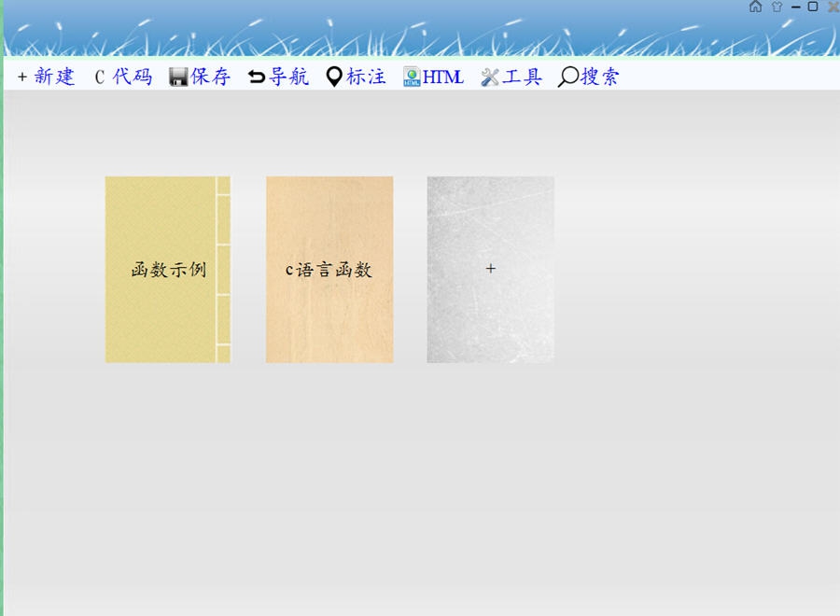
Task: Add a new notebook via plus cover
Action: coord(490,270)
